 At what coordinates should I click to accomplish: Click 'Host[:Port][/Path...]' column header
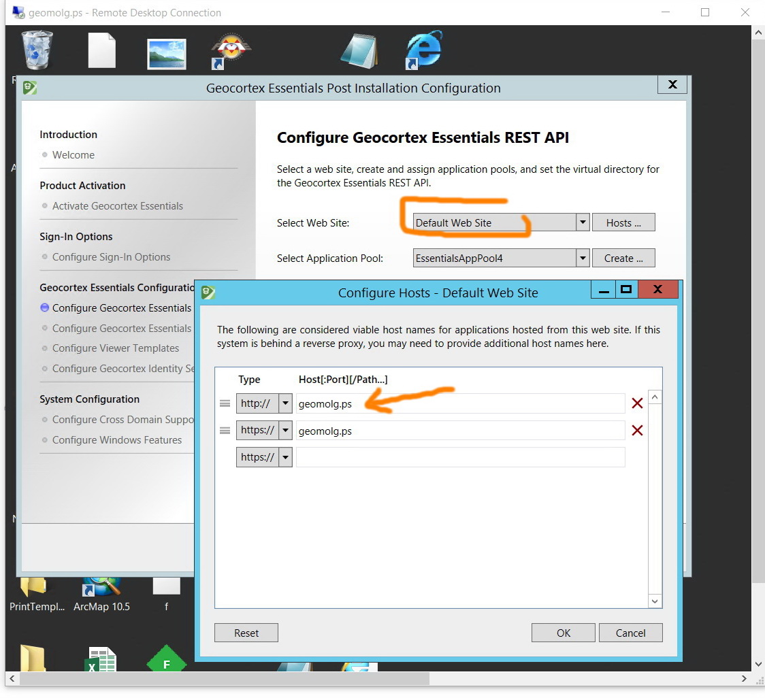click(x=343, y=380)
